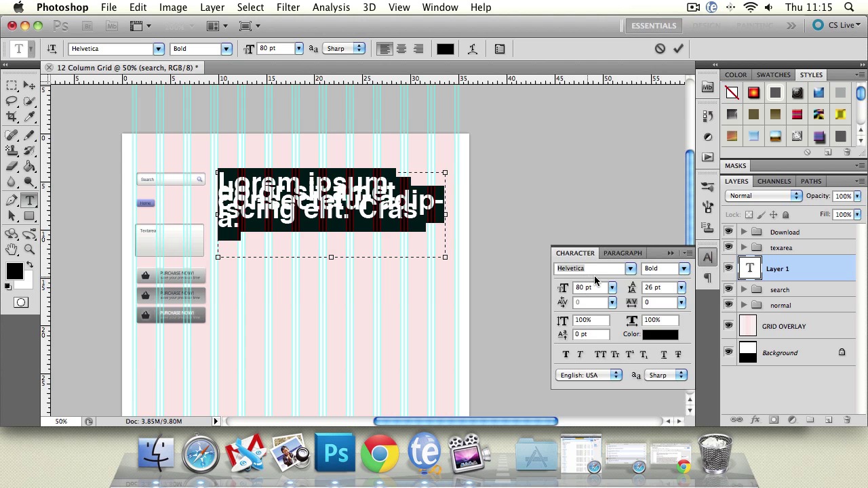Select the Hand tool
The height and width of the screenshot is (488, 868).
pos(12,249)
